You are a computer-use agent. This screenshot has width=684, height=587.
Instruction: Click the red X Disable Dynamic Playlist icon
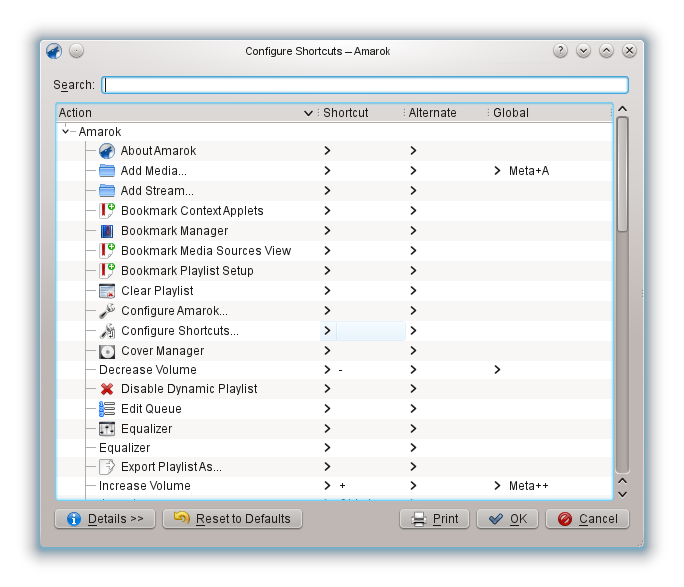[107, 389]
